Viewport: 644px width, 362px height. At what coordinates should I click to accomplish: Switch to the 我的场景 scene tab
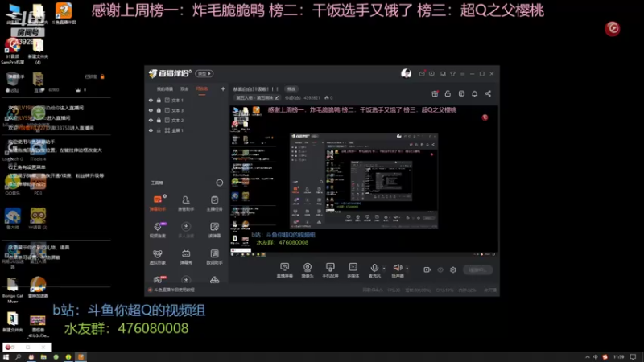165,89
